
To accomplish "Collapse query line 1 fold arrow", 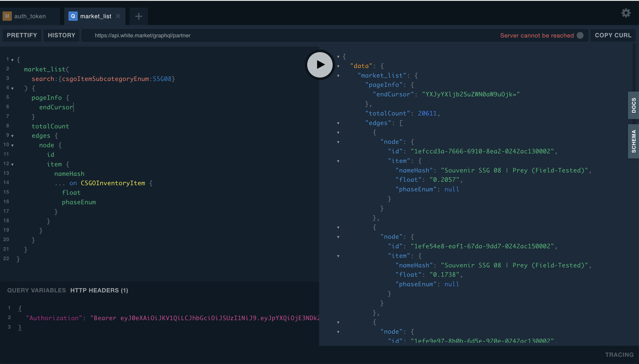I will point(12,60).
